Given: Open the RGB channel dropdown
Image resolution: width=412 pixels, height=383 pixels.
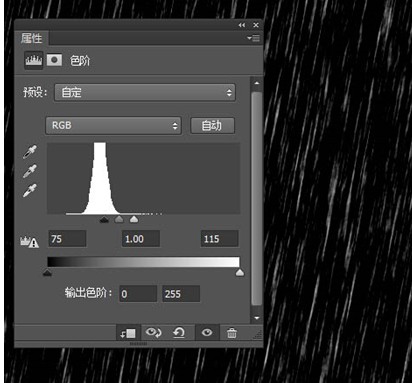Looking at the screenshot, I should (x=113, y=126).
